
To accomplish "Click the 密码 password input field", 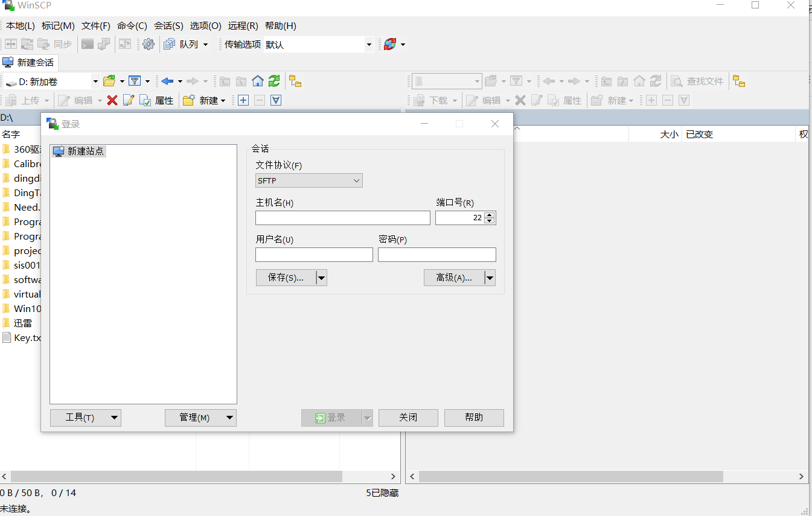I will [437, 255].
